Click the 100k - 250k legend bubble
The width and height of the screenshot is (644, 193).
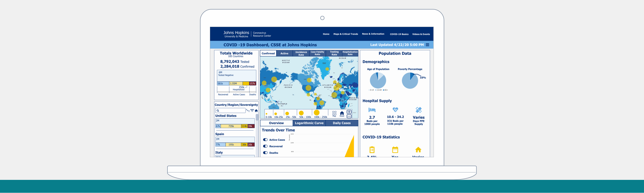[x=317, y=113]
